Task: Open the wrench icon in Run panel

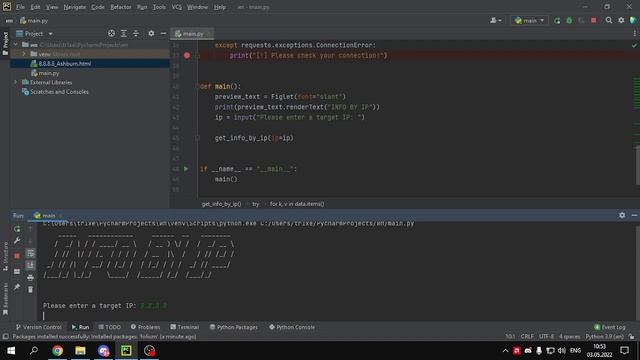Action: click(x=17, y=241)
